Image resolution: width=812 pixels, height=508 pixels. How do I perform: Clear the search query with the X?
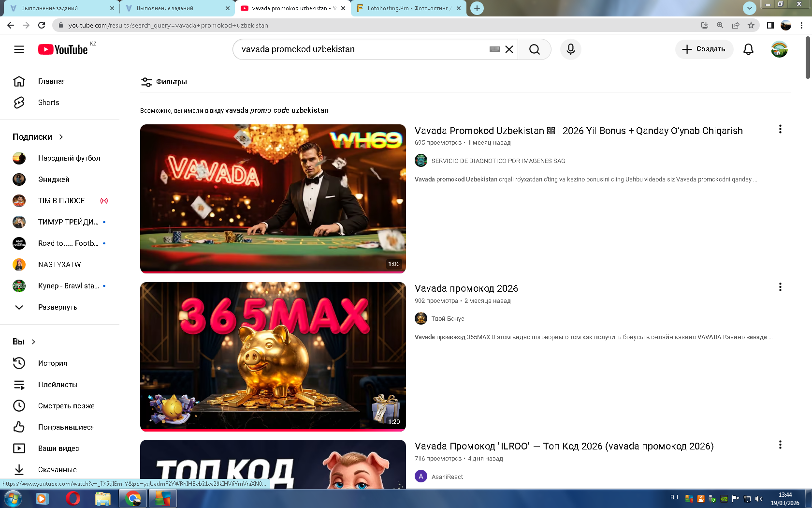509,49
